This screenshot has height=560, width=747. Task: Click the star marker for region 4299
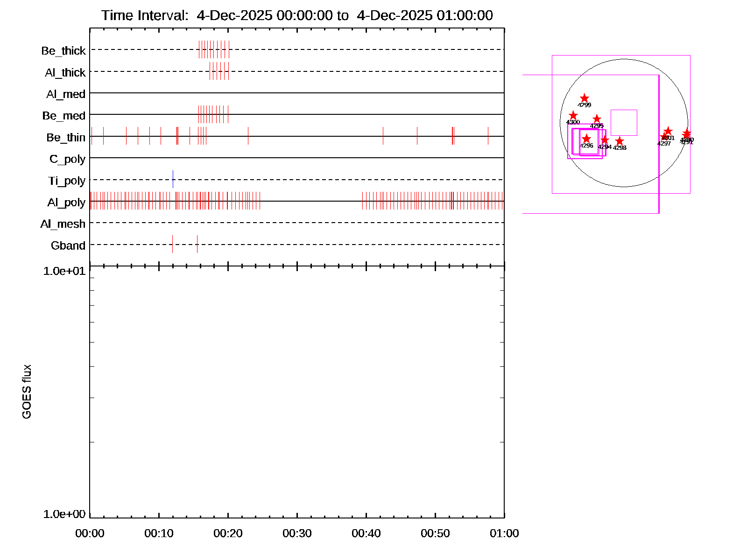coord(585,98)
